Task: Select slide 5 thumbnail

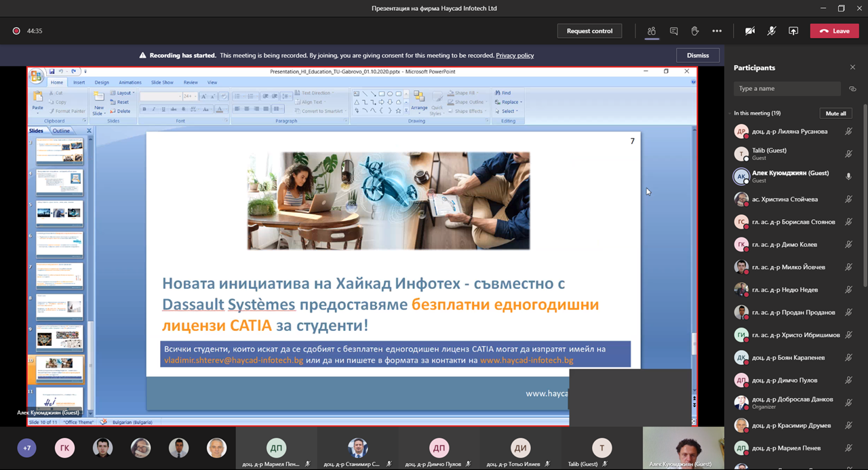Action: point(59,213)
